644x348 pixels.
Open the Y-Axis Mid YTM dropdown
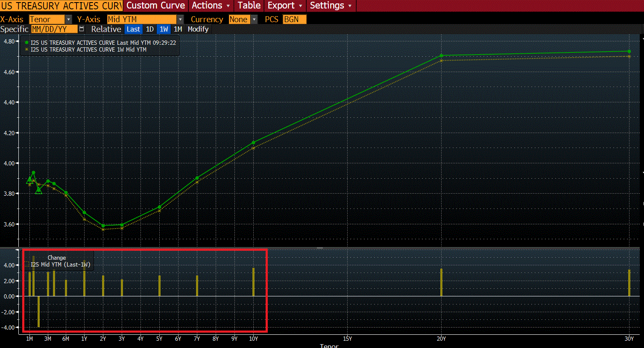pos(180,20)
